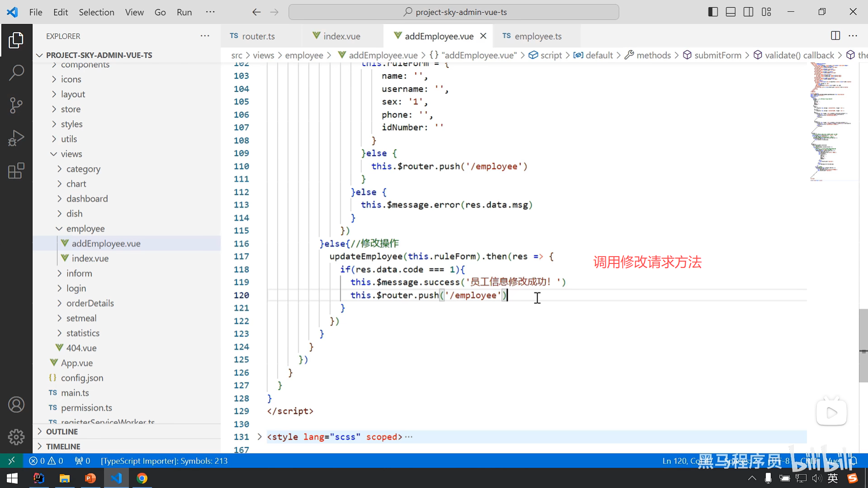
Task: Toggle the Primary Side Bar visibility
Action: point(713,12)
